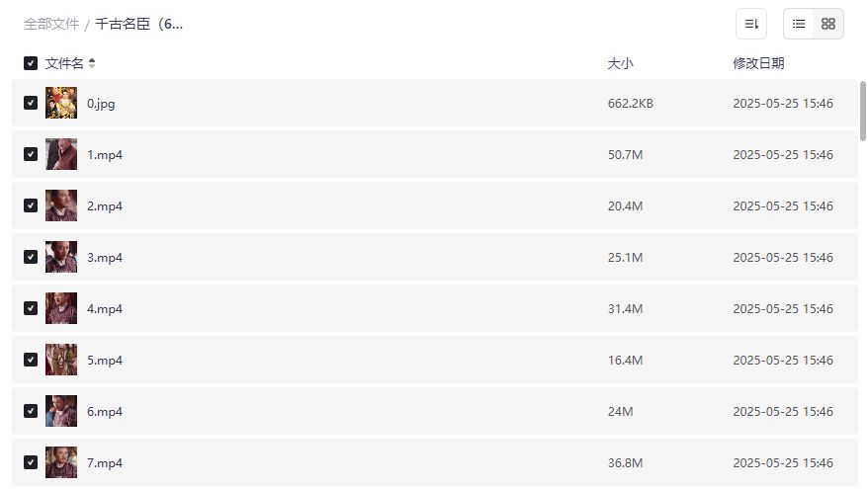Switch to list view layout

(799, 24)
